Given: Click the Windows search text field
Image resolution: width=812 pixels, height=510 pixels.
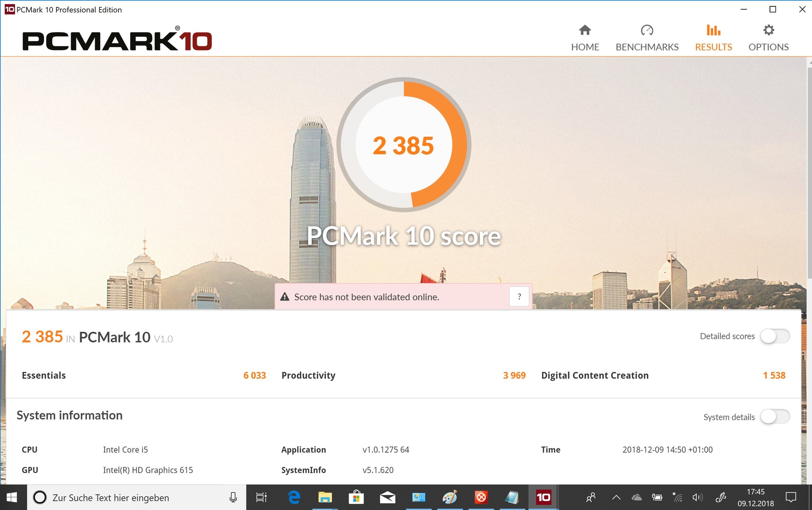Looking at the screenshot, I should tap(136, 497).
